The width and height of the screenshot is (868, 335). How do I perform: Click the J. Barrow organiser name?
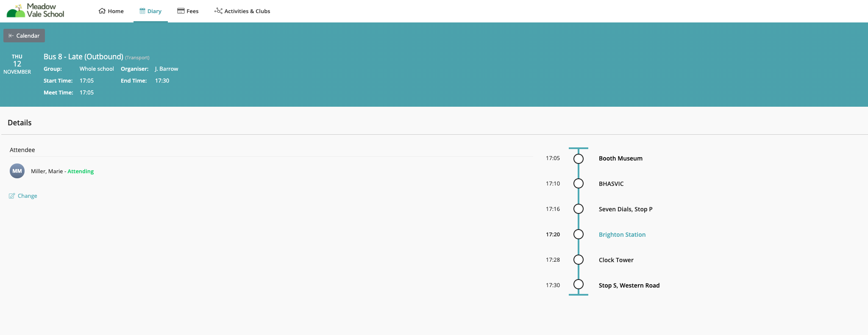coord(167,69)
